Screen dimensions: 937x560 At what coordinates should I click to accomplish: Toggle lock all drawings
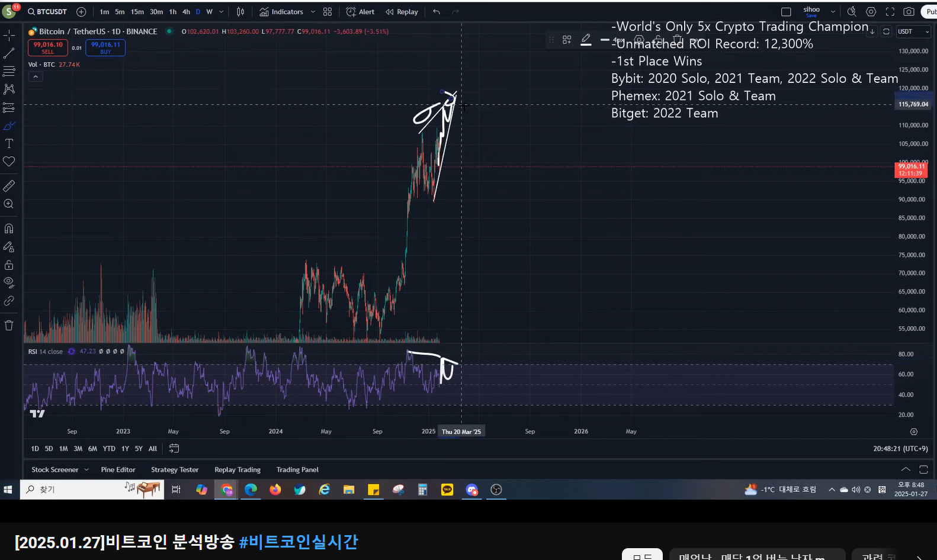point(9,265)
